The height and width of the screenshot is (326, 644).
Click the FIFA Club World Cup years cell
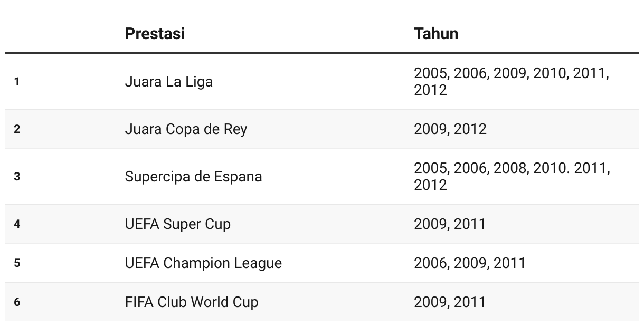coord(450,302)
